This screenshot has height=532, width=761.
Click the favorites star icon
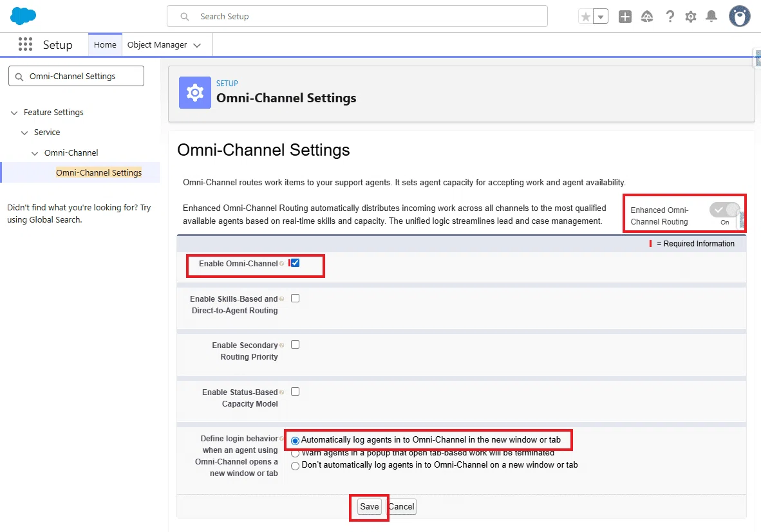click(585, 17)
